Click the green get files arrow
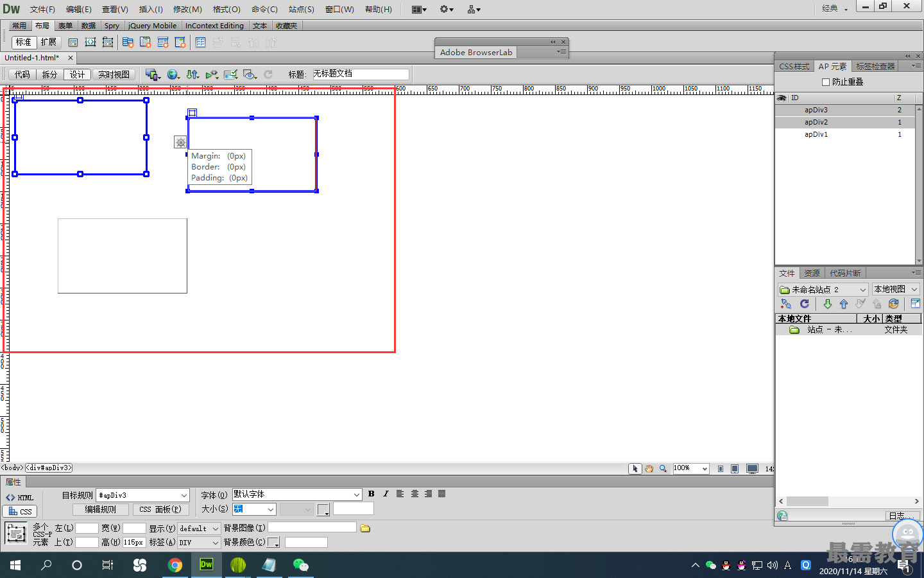This screenshot has height=578, width=924. (827, 304)
